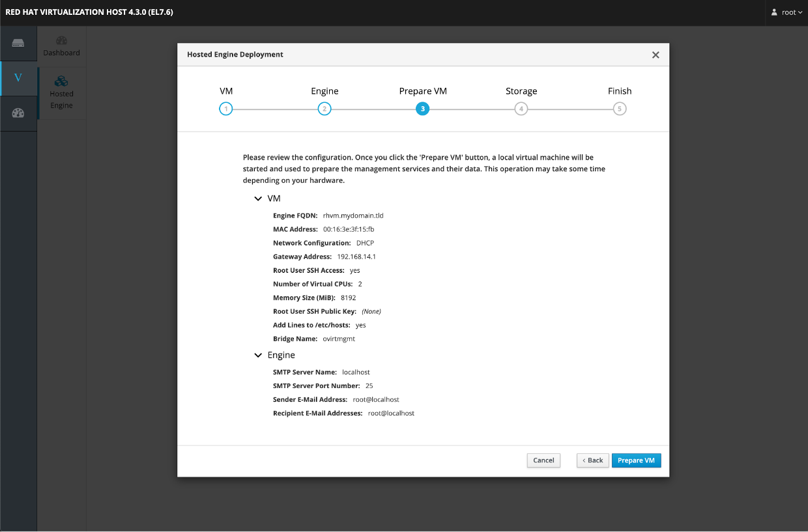Collapse the VM section chevron
This screenshot has height=532, width=808.
pyautogui.click(x=258, y=198)
